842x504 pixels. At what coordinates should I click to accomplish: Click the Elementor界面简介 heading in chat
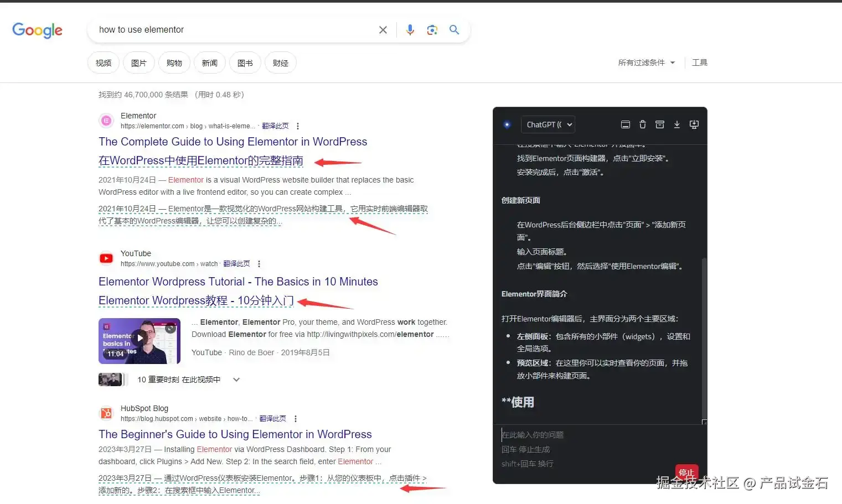point(534,294)
